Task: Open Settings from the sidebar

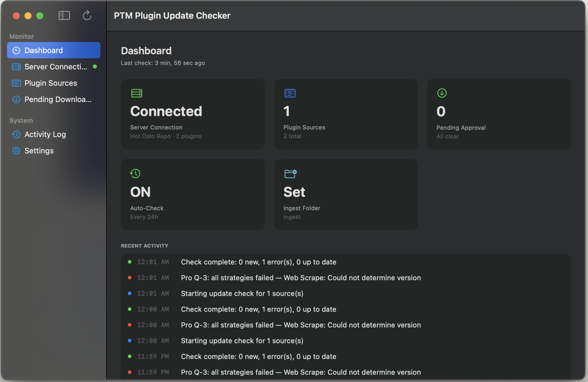Action: [54, 151]
